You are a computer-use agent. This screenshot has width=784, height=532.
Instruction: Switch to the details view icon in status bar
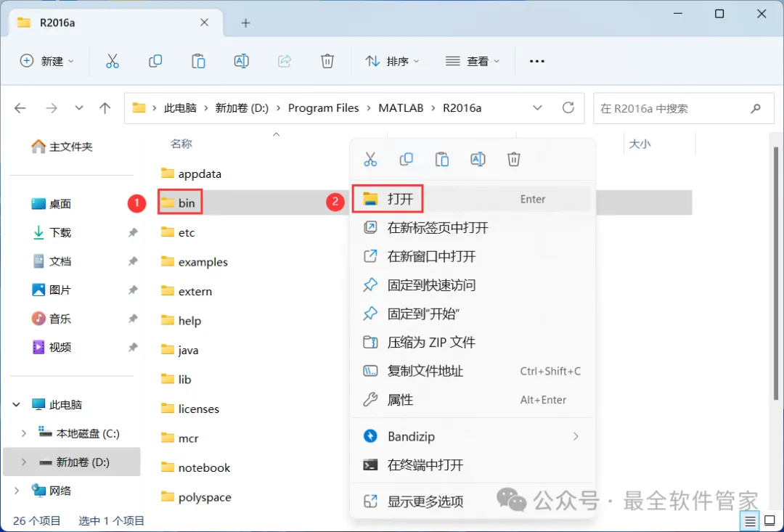pyautogui.click(x=750, y=522)
